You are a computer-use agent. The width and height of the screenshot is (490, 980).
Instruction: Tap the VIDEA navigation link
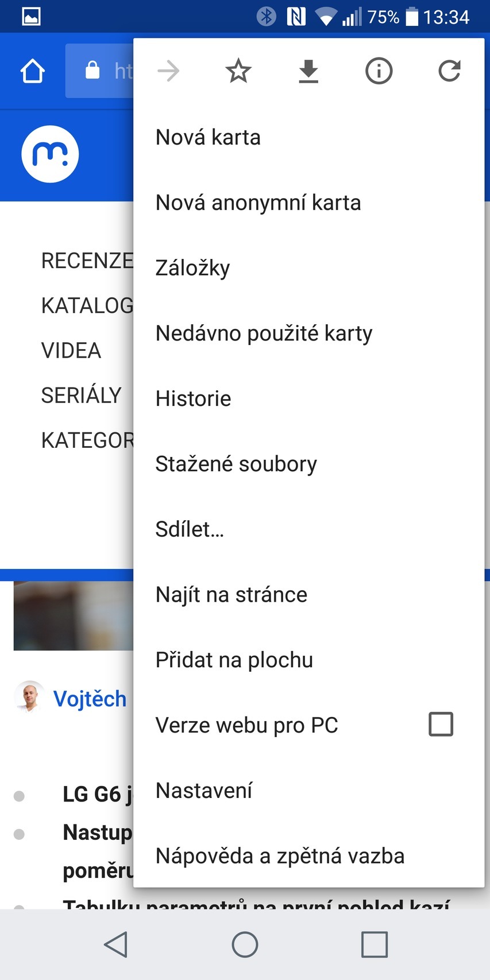click(71, 350)
